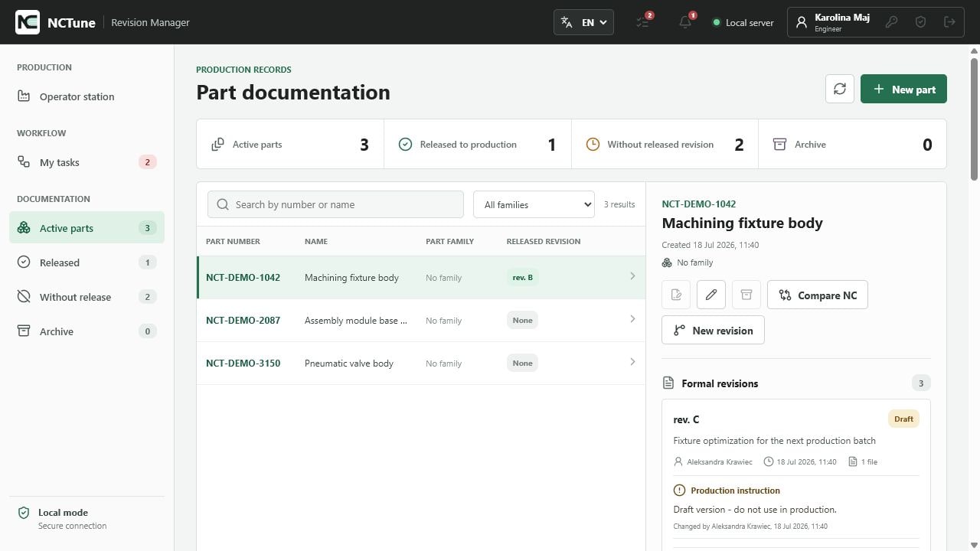Open Without release in sidebar
Viewport: 980px width, 551px height.
pyautogui.click(x=87, y=297)
